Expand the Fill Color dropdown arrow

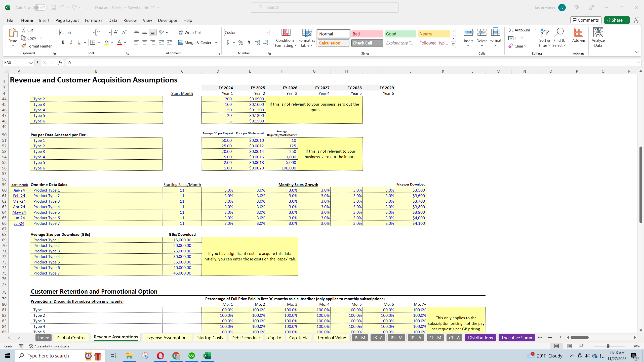click(112, 42)
